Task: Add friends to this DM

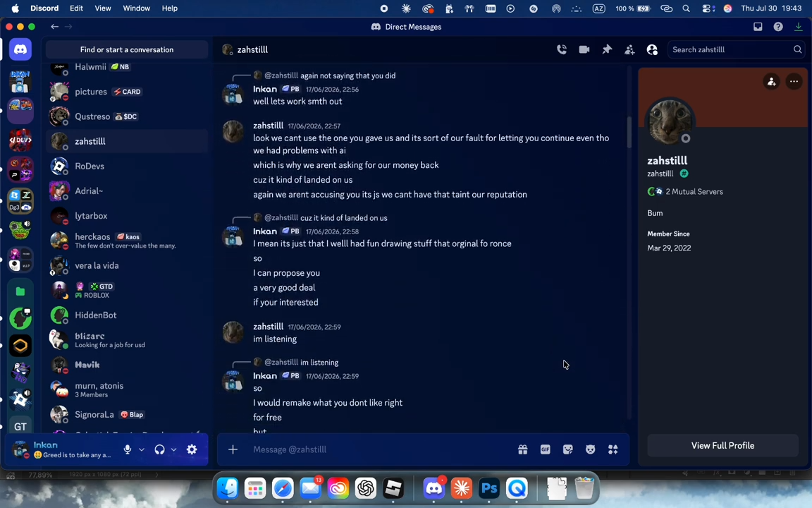Action: [x=629, y=50]
